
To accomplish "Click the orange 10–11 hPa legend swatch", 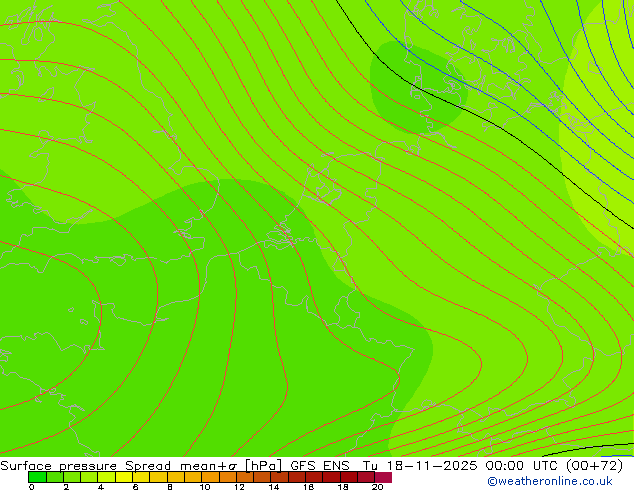I will coord(211,477).
